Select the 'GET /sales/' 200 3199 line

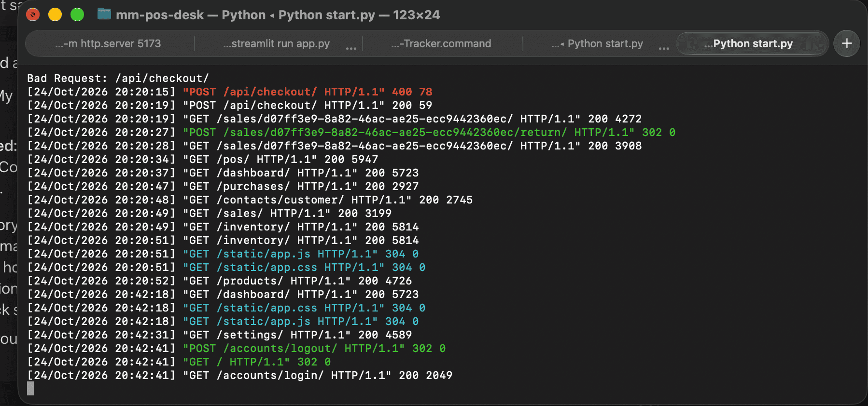[210, 213]
